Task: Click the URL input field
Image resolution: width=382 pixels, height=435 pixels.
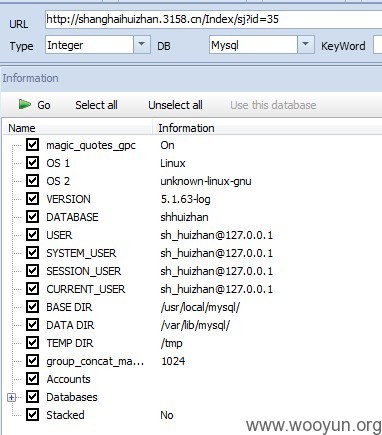Action: pyautogui.click(x=214, y=19)
